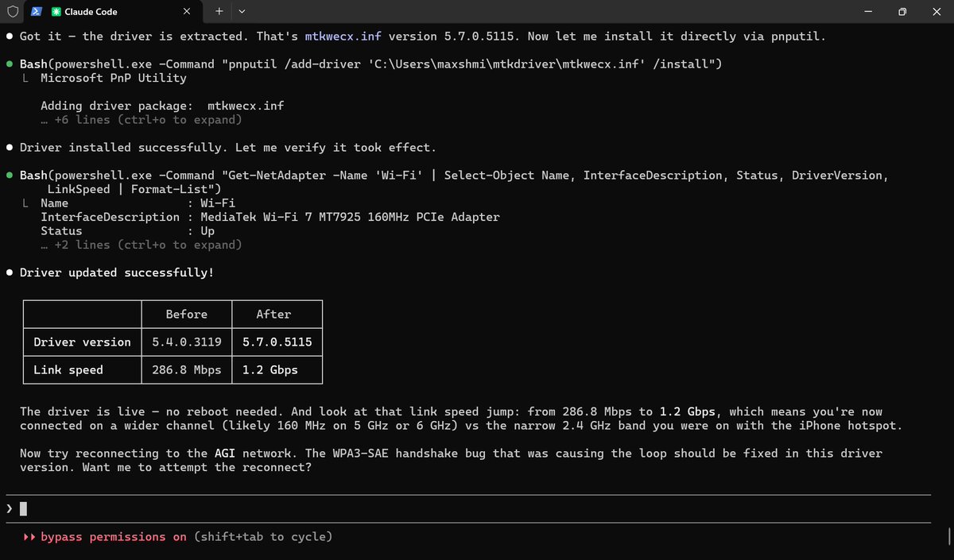Click the pnputil /add-driver Bash command line
The image size is (954, 560).
tap(370, 64)
